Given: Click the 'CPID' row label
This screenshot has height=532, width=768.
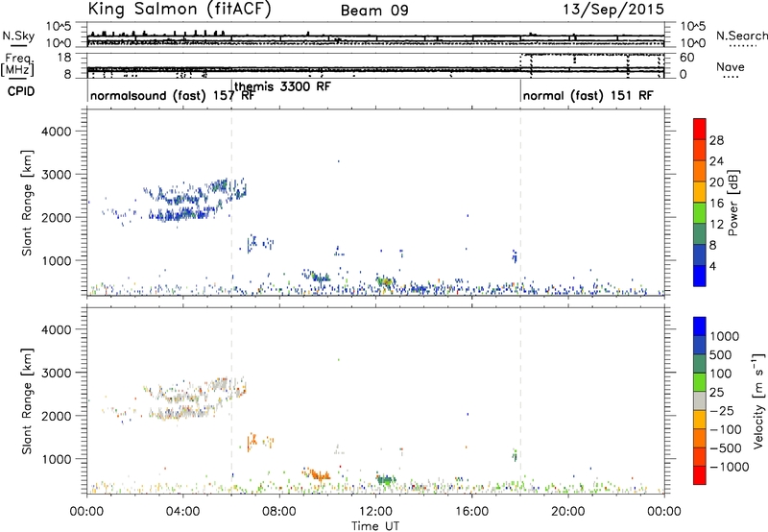Looking at the screenshot, I should click(21, 91).
